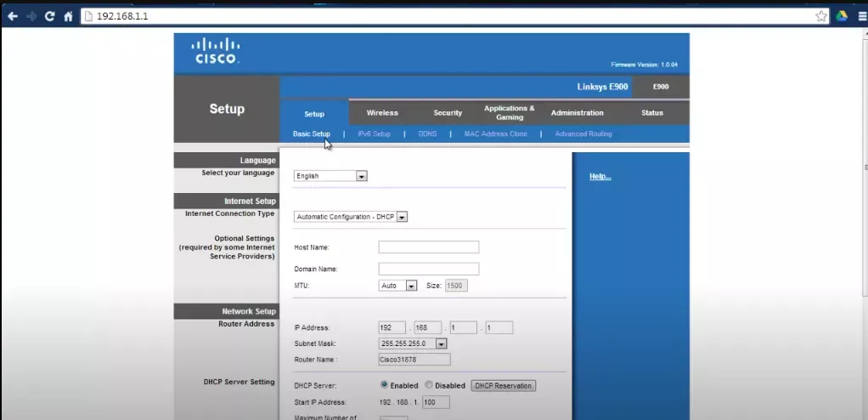The image size is (868, 420).
Task: Open the Applications & Gaming tab
Action: 510,112
